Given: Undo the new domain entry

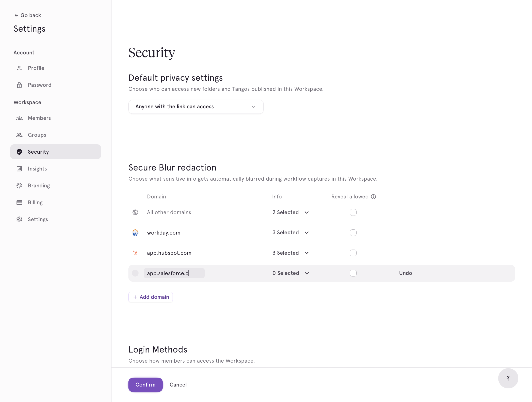Looking at the screenshot, I should click(x=405, y=273).
